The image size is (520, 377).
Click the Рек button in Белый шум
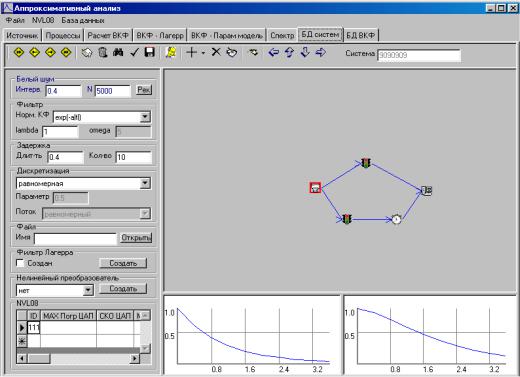point(144,90)
